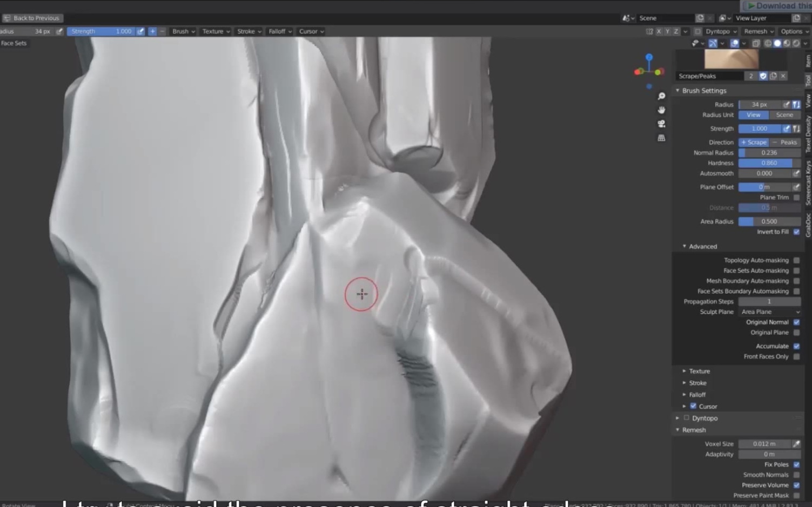812x507 pixels.
Task: Toggle the X-ray display icon
Action: pyautogui.click(x=756, y=43)
